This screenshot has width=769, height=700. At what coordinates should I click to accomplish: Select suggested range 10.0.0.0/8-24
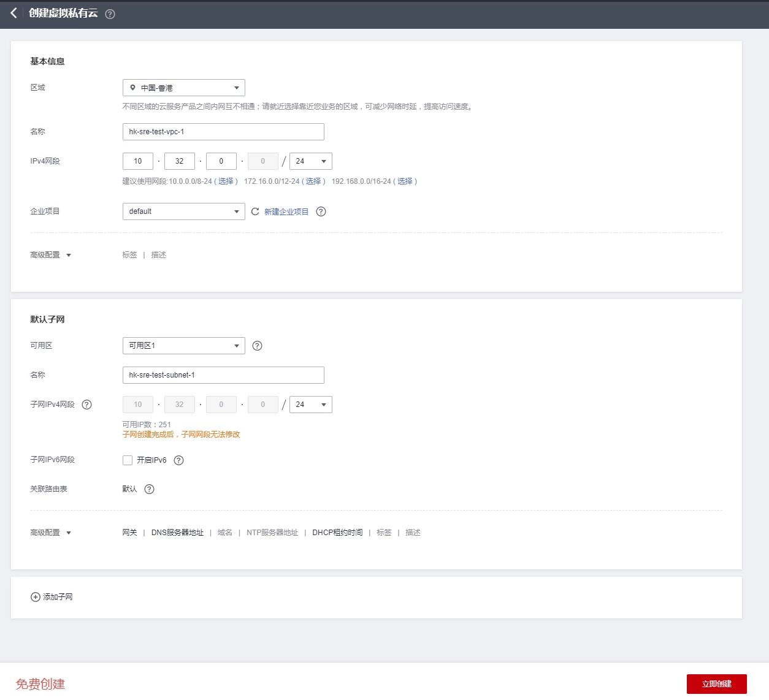coord(226,181)
